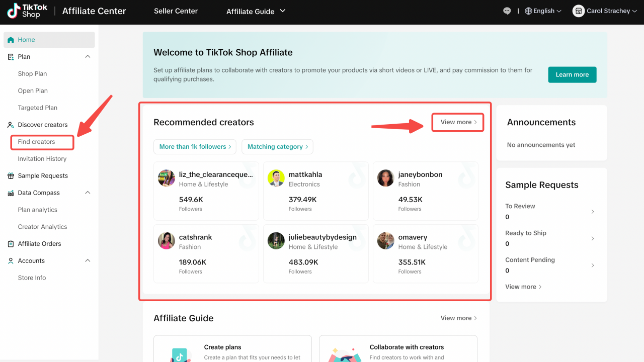Viewport: 644px width, 362px height.
Task: Click the janeybonbon creator name
Action: click(420, 174)
